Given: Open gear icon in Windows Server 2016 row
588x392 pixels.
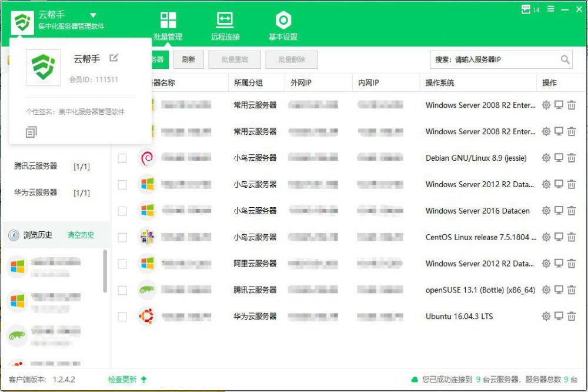Looking at the screenshot, I should coord(546,211).
